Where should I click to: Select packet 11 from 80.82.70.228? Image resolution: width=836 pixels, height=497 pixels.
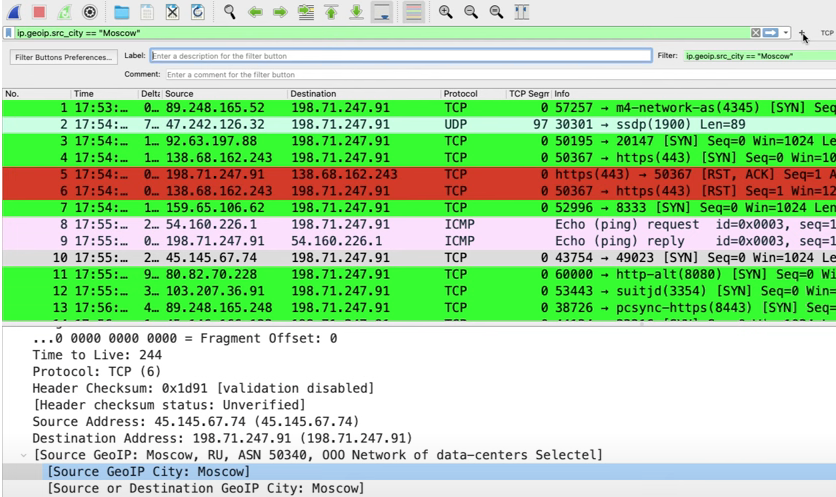pos(419,275)
